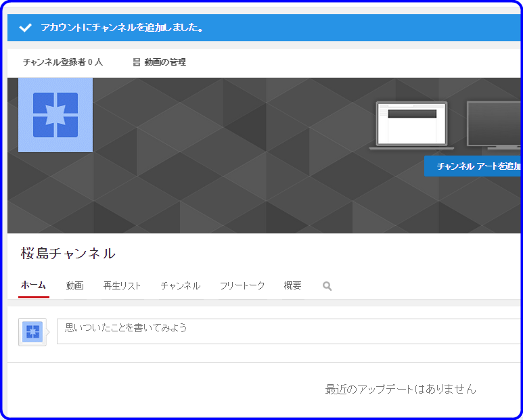523x420 pixels.
Task: Click the 桜島チャンネル channel title
Action: point(68,254)
